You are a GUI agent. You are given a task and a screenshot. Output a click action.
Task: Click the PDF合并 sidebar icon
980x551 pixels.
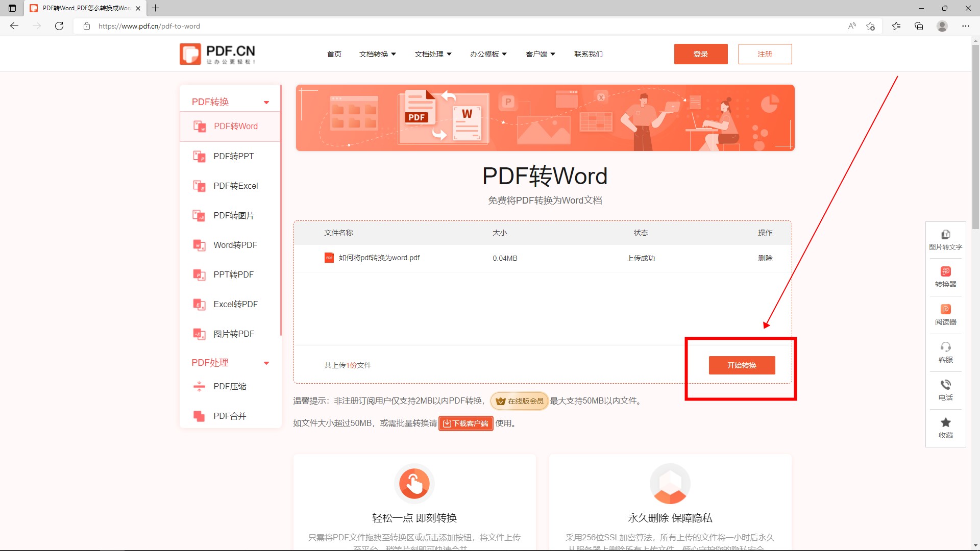199,416
